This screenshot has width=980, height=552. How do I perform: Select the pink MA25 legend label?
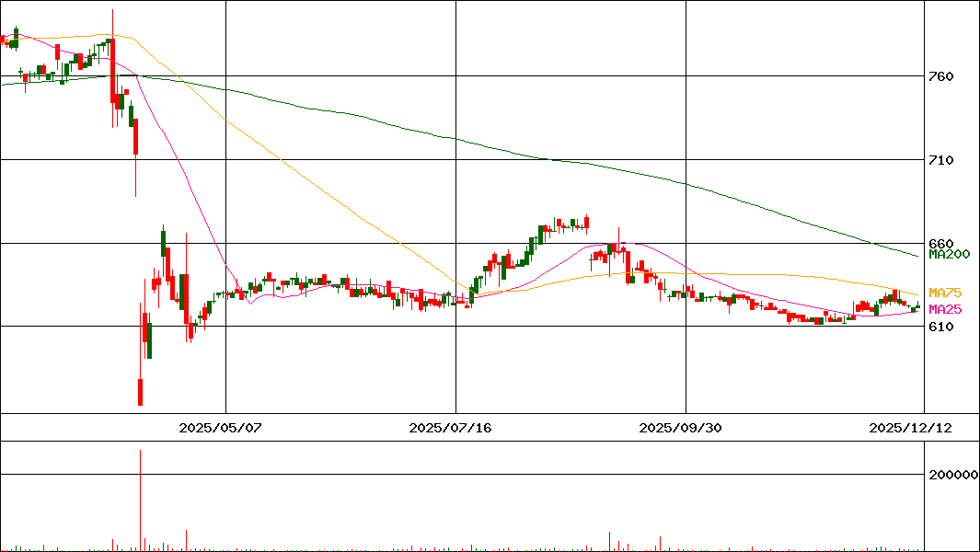(x=945, y=309)
